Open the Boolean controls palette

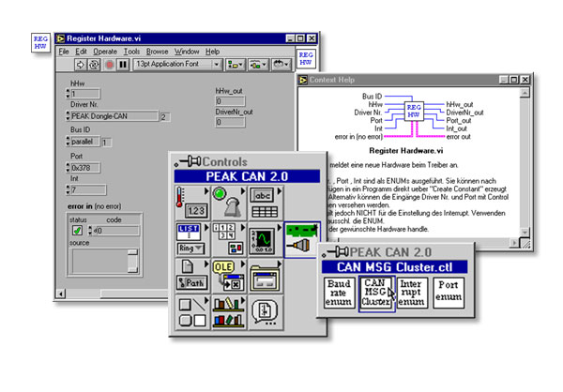point(226,203)
